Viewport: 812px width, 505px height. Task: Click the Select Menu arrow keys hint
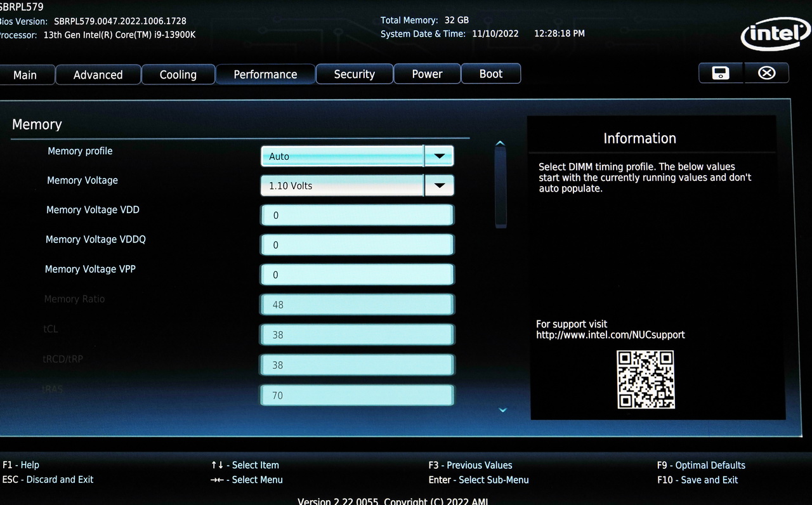click(x=247, y=480)
